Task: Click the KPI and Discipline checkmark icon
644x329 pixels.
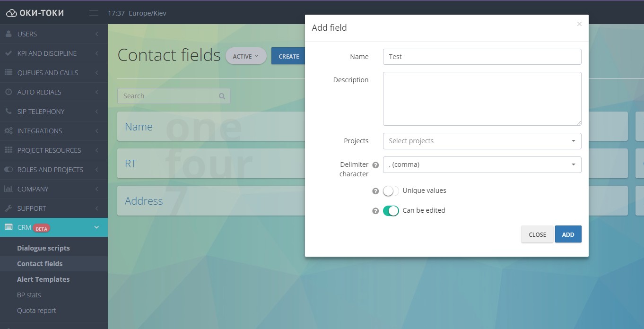Action: pyautogui.click(x=9, y=53)
